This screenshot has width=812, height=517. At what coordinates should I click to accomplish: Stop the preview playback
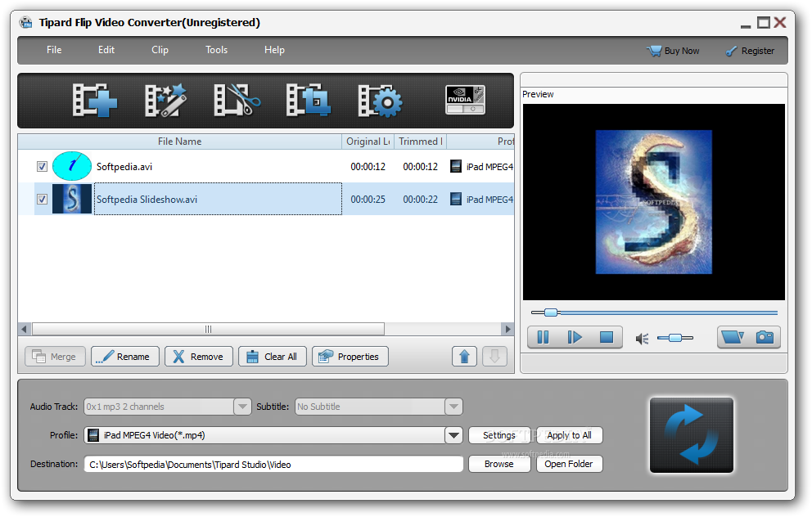click(x=607, y=337)
